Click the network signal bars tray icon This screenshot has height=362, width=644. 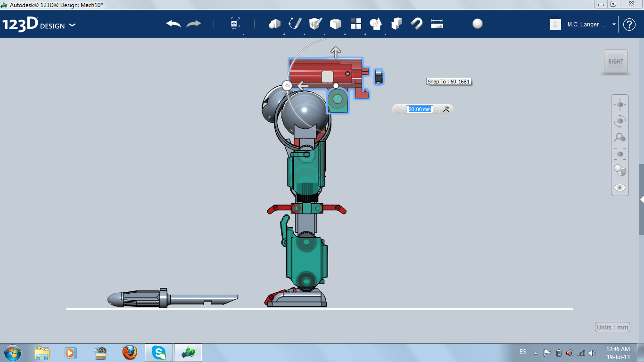pos(581,353)
